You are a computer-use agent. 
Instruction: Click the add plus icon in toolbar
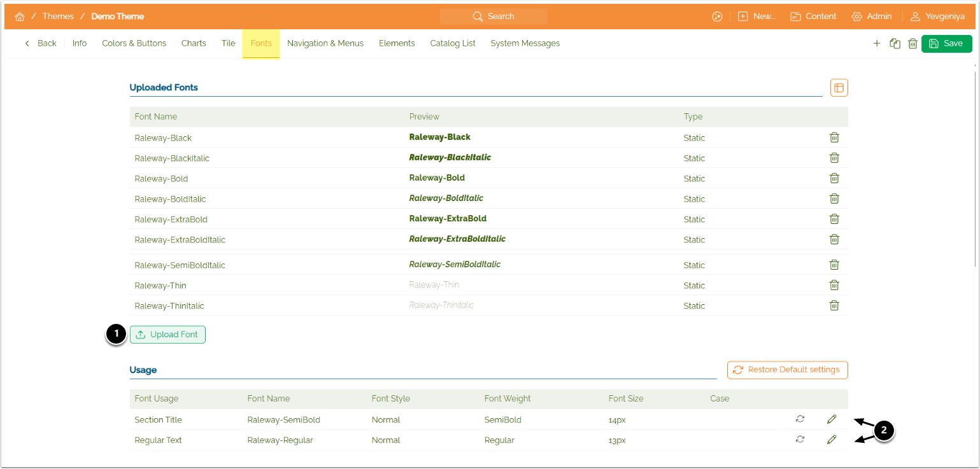coord(877,43)
